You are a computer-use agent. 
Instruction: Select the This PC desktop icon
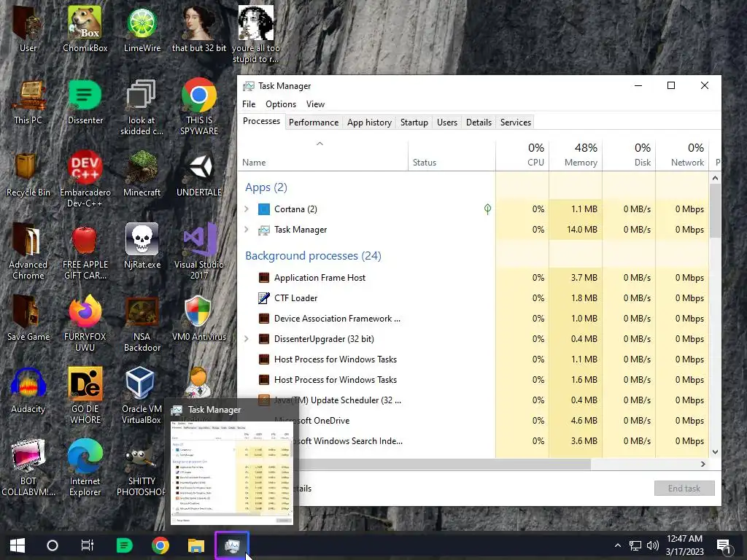pyautogui.click(x=28, y=101)
